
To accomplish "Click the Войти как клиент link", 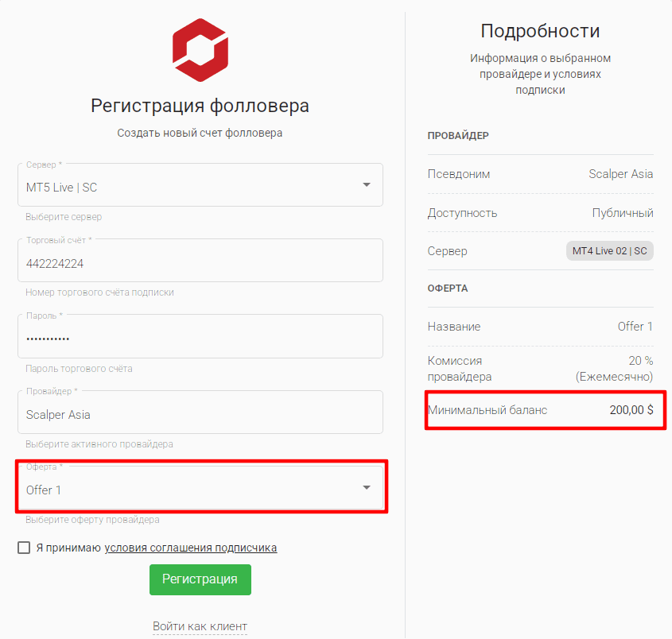I will pyautogui.click(x=200, y=626).
